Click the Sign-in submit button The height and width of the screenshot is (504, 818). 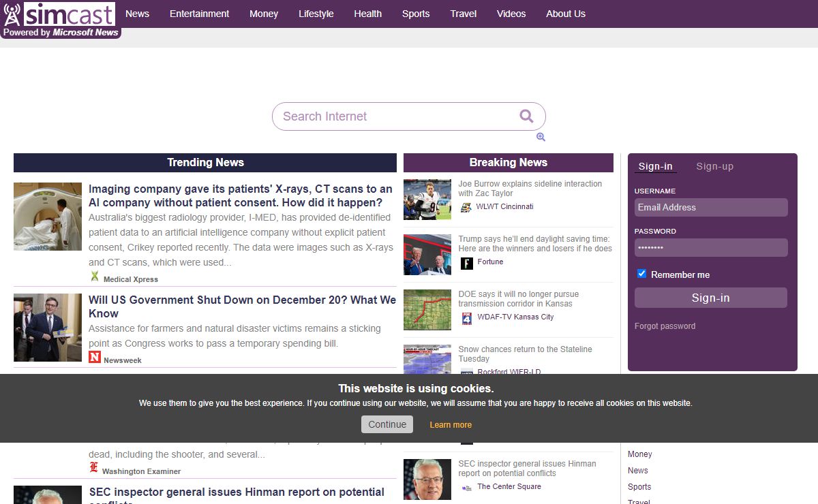pos(711,298)
